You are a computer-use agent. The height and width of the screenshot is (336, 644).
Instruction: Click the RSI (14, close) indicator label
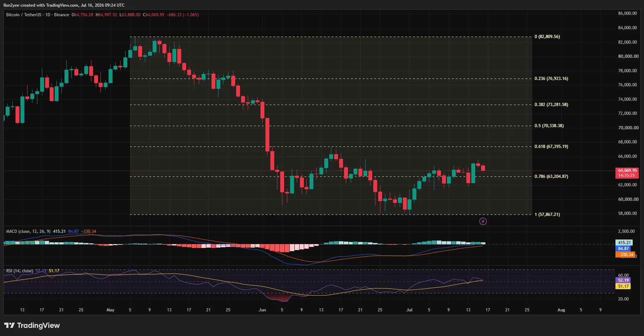20,271
